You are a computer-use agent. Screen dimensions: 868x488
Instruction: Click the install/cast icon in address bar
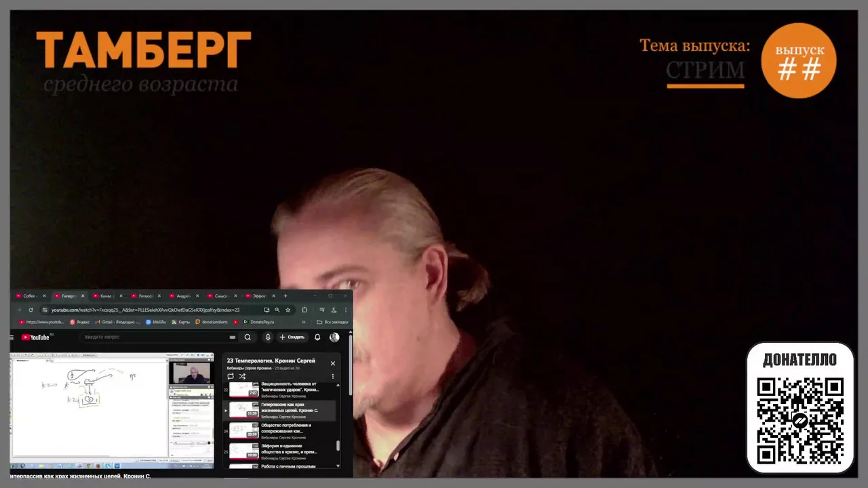click(267, 310)
